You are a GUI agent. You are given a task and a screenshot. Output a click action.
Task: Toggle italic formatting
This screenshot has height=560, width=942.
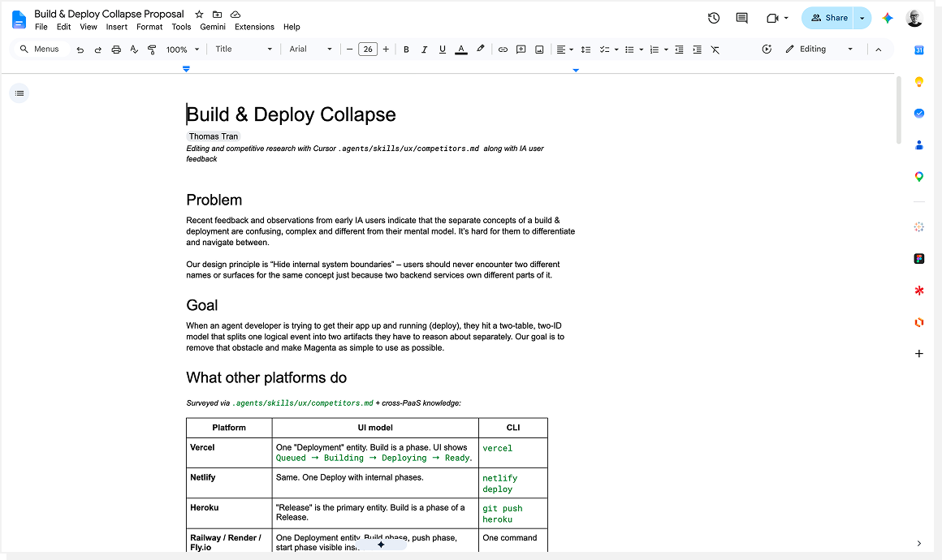tap(424, 50)
